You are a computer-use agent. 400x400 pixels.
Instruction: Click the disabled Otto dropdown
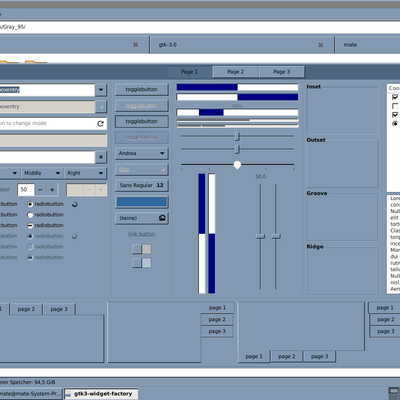click(x=142, y=169)
